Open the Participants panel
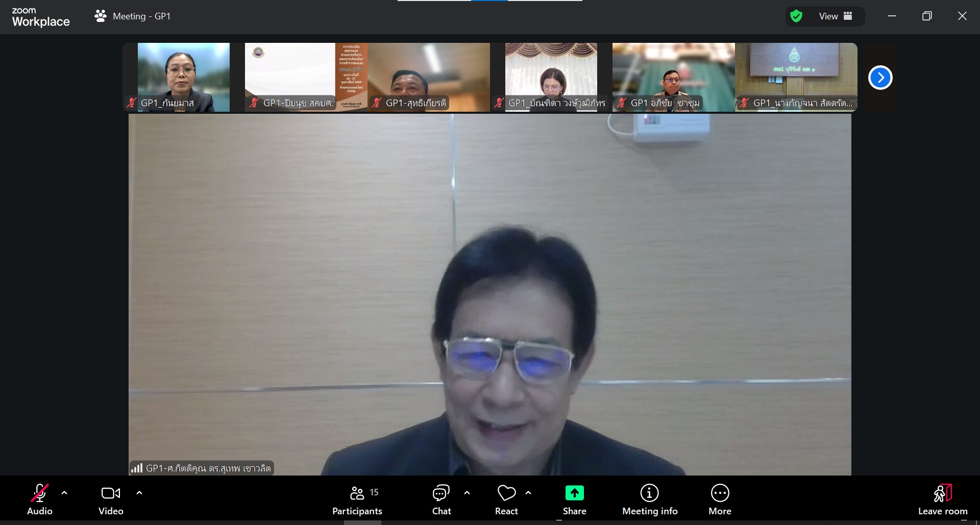The image size is (980, 525). 357,493
